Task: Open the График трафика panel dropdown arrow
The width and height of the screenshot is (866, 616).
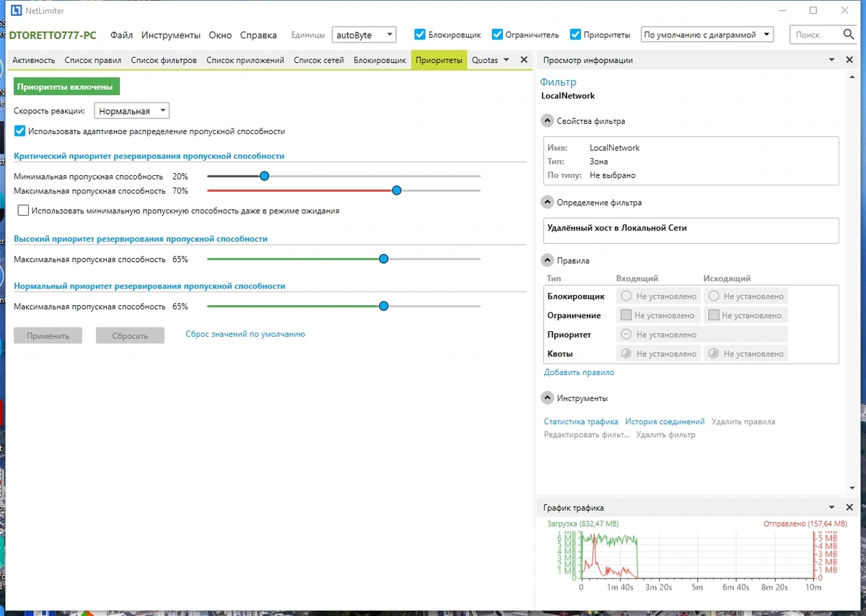Action: [x=831, y=508]
